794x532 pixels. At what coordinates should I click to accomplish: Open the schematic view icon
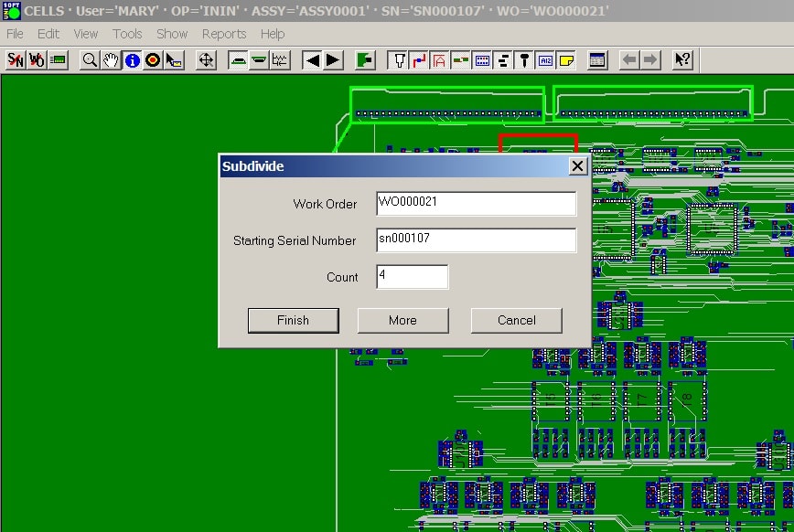(x=280, y=60)
